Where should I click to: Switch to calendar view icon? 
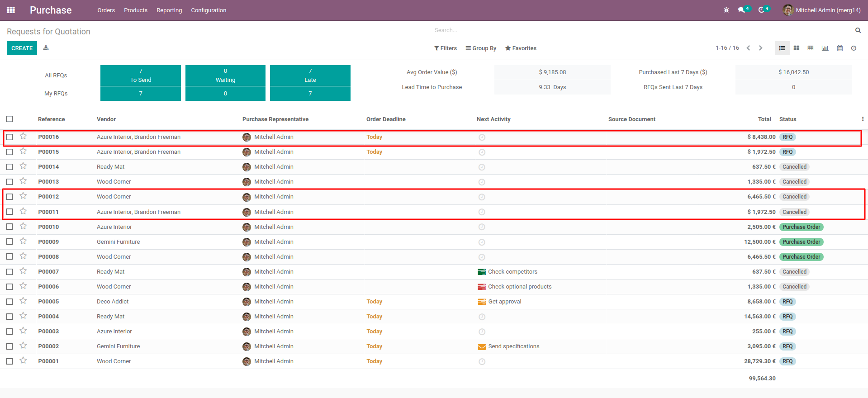pos(840,48)
